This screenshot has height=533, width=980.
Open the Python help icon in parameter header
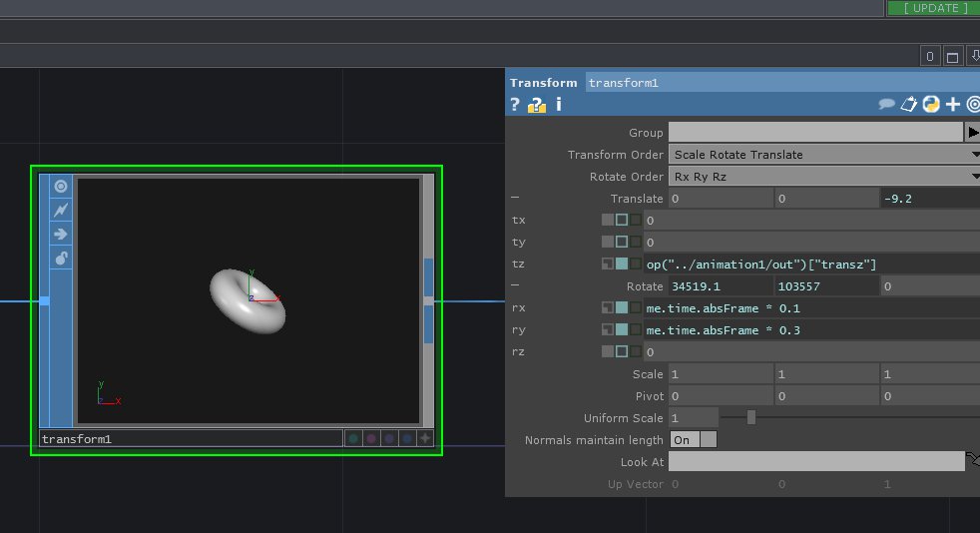point(931,104)
